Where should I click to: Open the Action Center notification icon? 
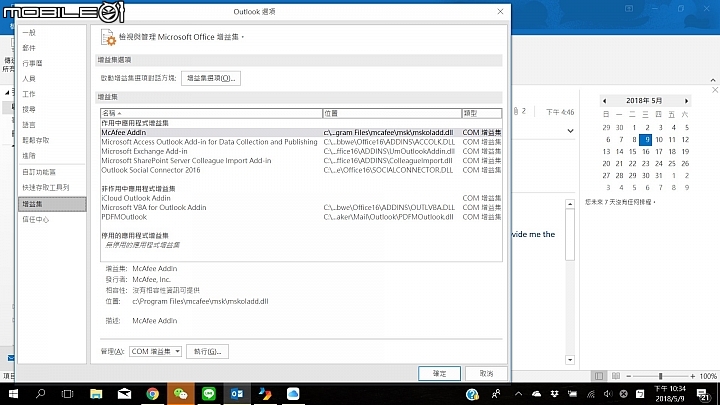click(x=703, y=394)
